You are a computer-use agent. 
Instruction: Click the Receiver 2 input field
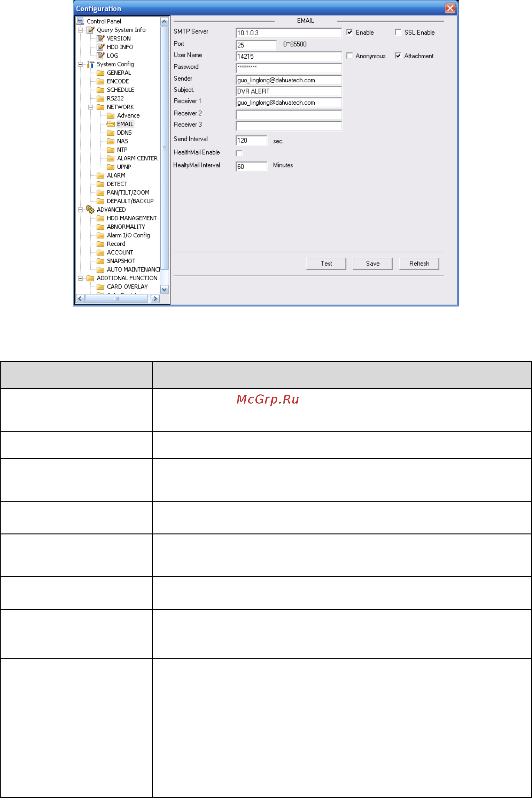coord(289,114)
